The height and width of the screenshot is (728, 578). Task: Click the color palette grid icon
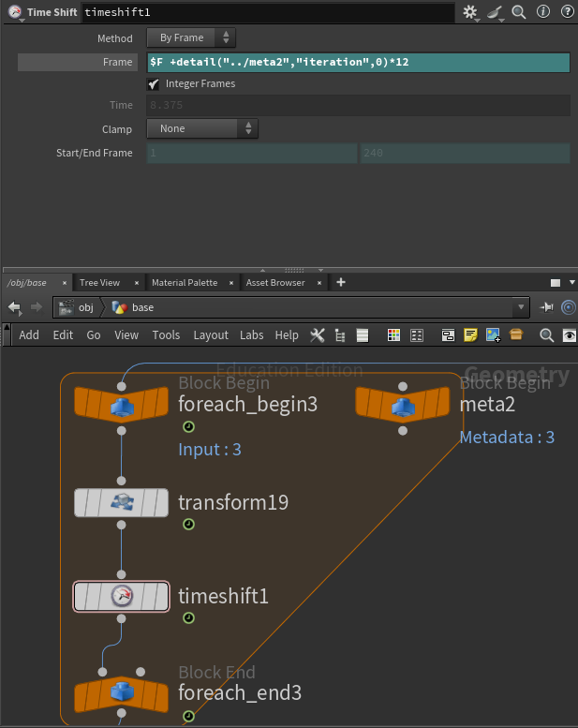(394, 335)
